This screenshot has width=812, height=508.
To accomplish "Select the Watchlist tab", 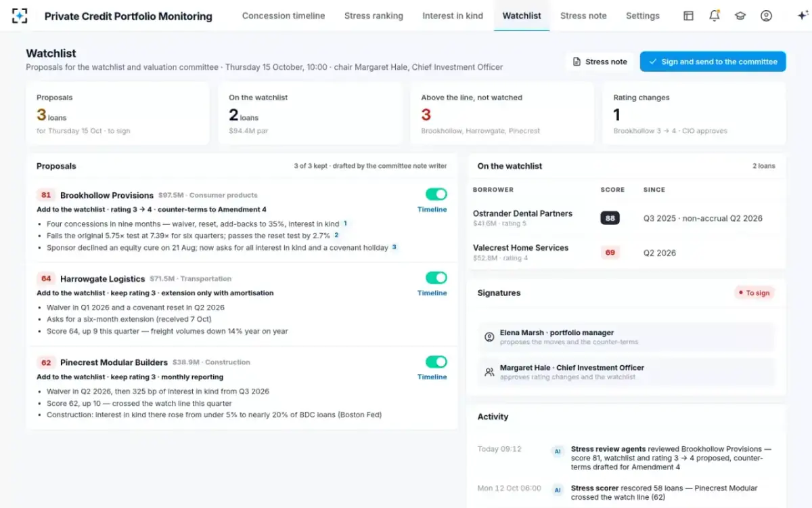I will click(x=522, y=16).
